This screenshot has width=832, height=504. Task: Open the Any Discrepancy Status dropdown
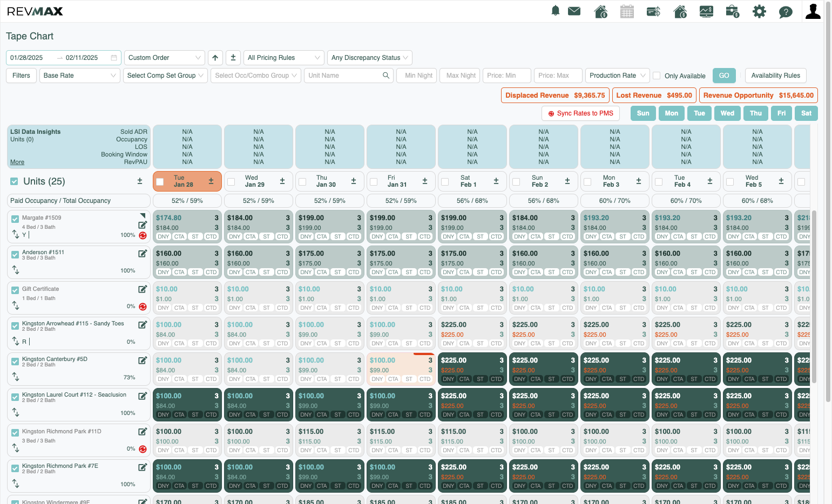pos(370,58)
